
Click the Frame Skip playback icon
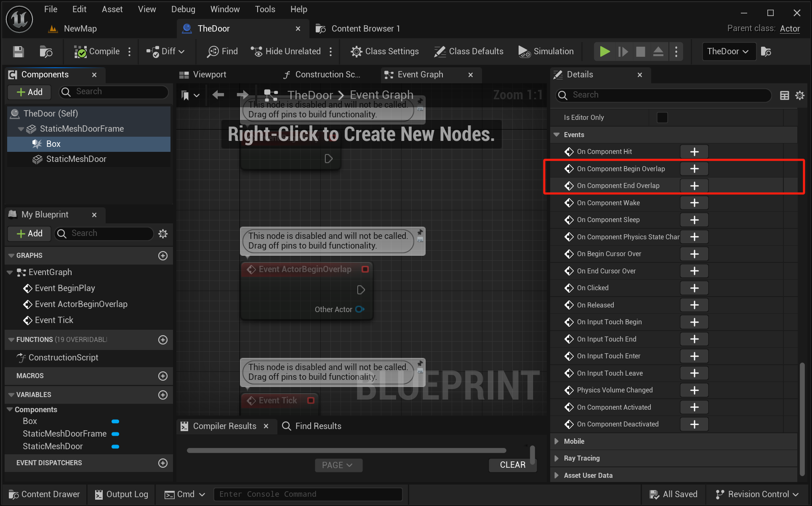point(623,52)
